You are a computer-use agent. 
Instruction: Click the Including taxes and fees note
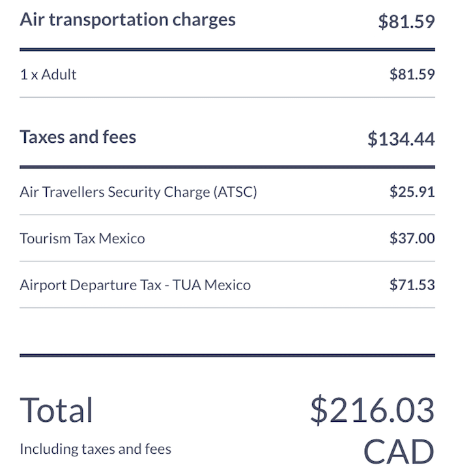click(x=96, y=449)
